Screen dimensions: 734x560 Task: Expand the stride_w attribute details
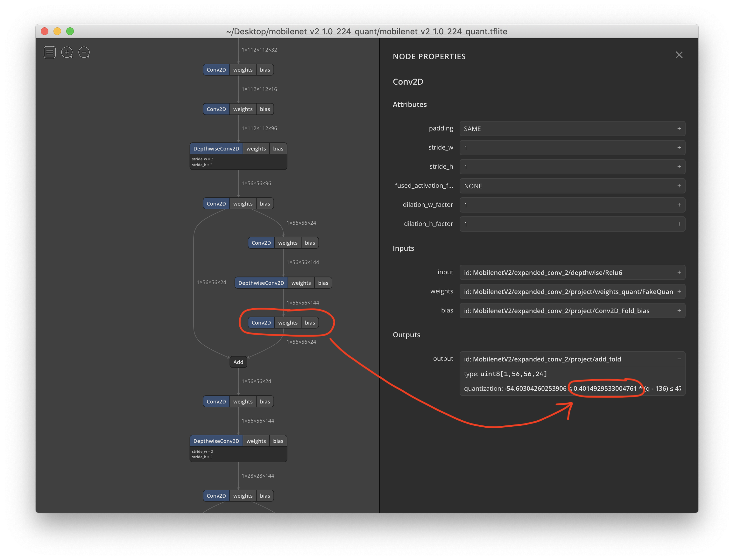tap(679, 148)
